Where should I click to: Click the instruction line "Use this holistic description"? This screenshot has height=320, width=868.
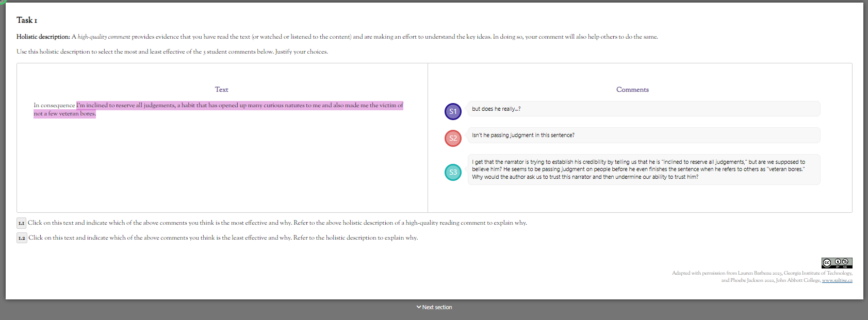[172, 52]
